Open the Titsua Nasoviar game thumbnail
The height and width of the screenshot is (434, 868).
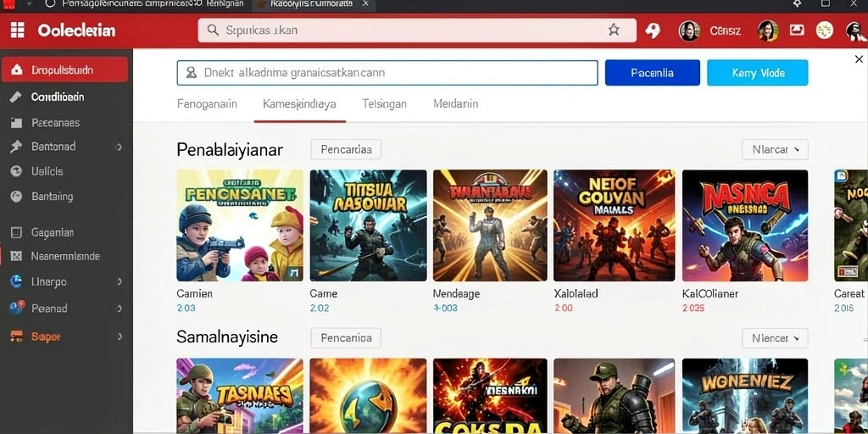point(368,225)
